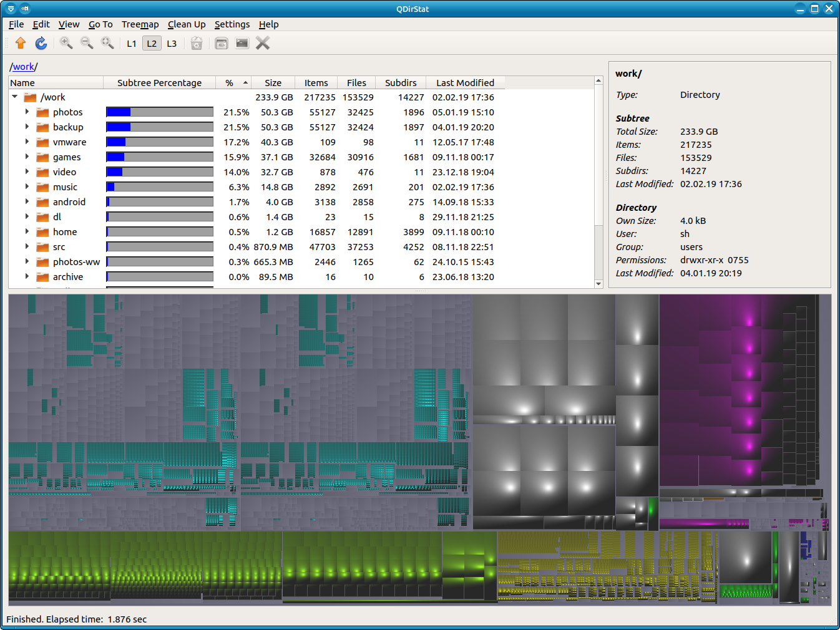This screenshot has height=630, width=840.
Task: Expand the photos subtree
Action: [27, 112]
